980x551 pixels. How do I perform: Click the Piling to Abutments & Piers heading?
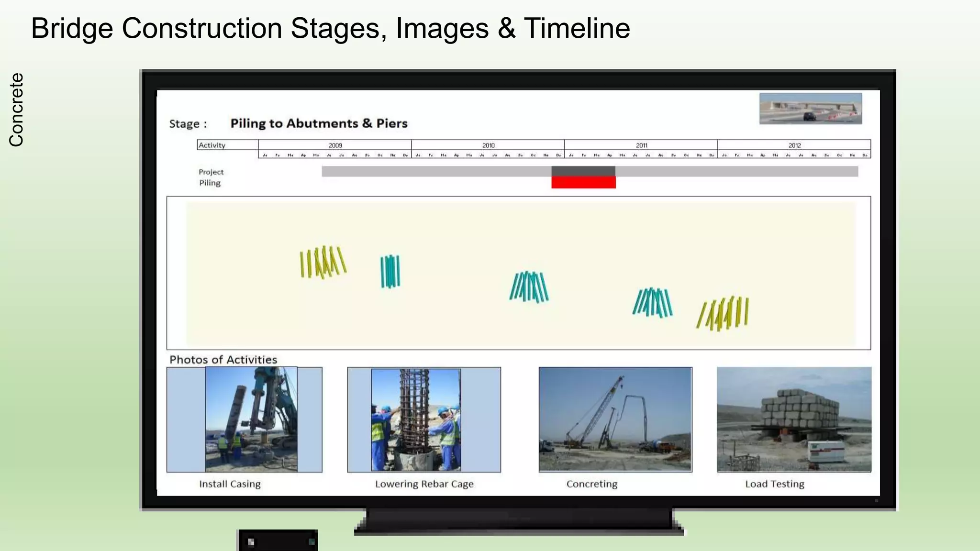(x=319, y=123)
